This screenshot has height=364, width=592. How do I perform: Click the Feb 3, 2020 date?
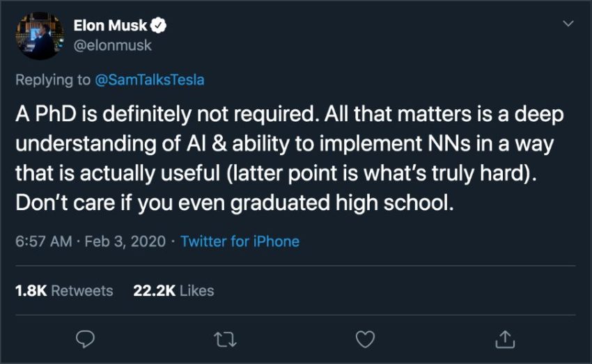pos(127,242)
